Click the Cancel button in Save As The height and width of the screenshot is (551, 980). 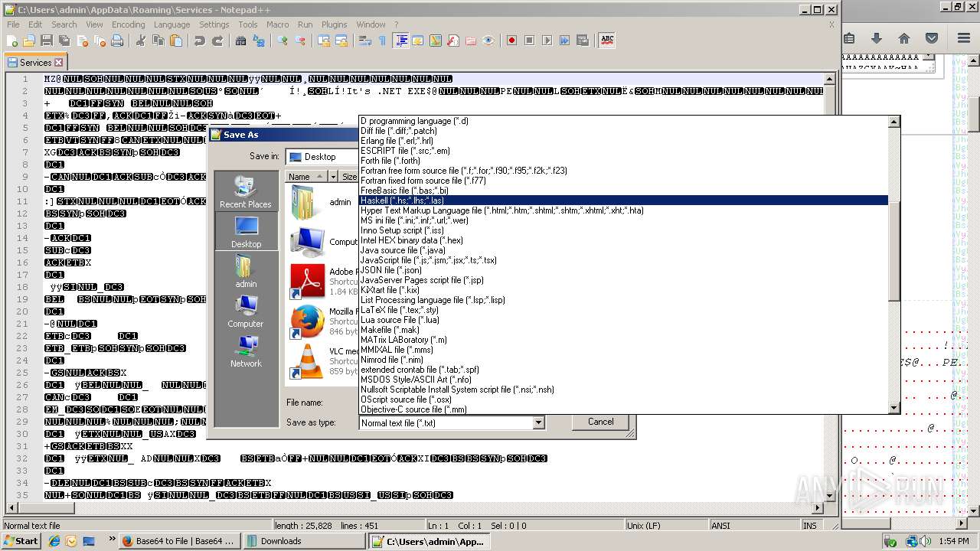(x=600, y=422)
